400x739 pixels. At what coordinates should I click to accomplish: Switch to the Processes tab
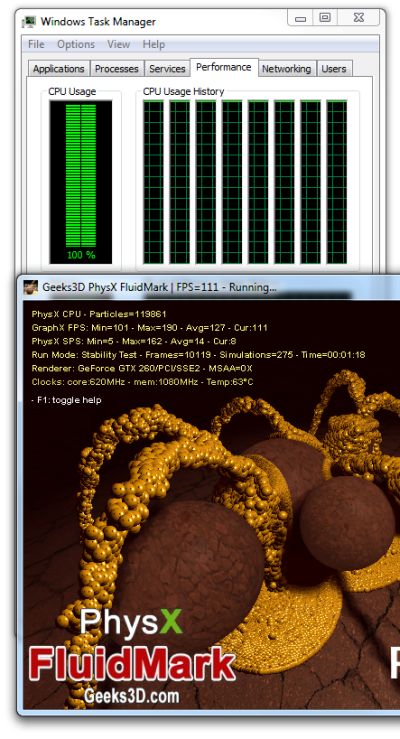[x=116, y=69]
